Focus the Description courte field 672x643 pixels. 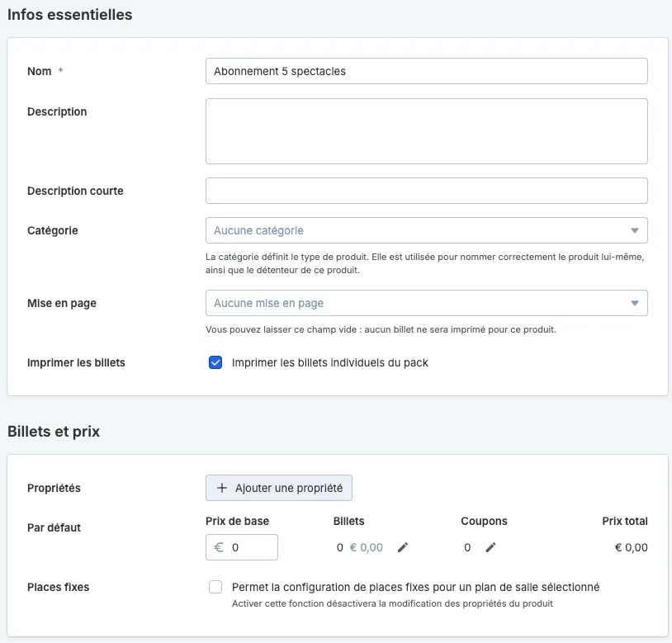pos(427,191)
